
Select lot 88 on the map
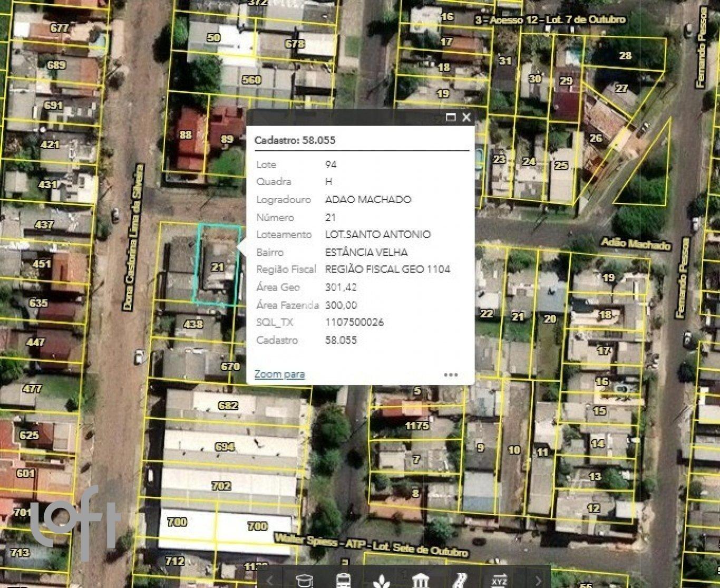(186, 135)
